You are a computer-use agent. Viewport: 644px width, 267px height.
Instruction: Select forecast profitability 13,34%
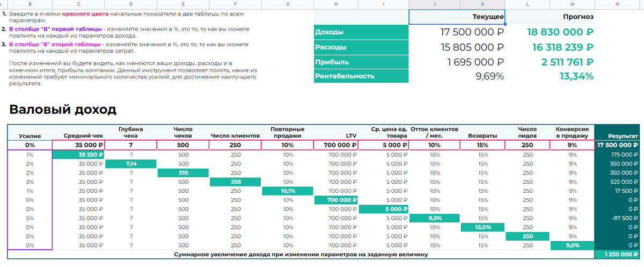[x=551, y=76]
